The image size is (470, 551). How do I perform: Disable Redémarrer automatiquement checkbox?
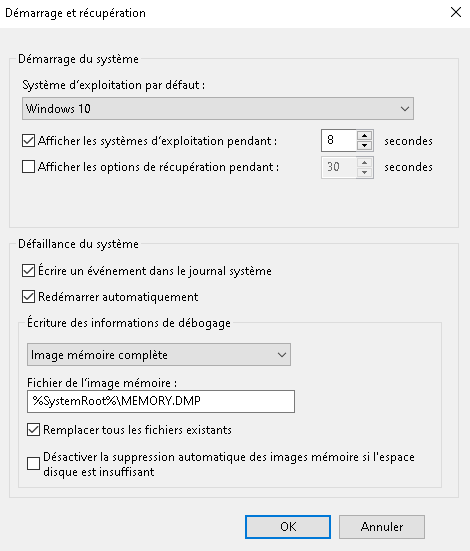[x=28, y=297]
